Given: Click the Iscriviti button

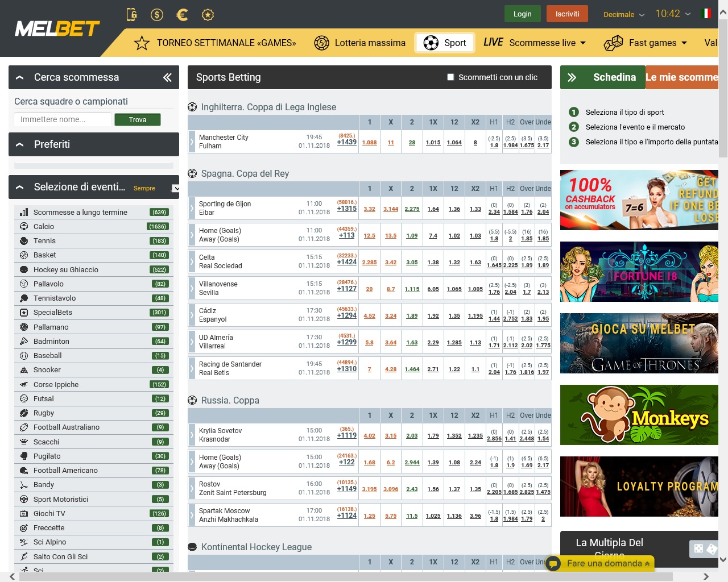Looking at the screenshot, I should tap(567, 14).
